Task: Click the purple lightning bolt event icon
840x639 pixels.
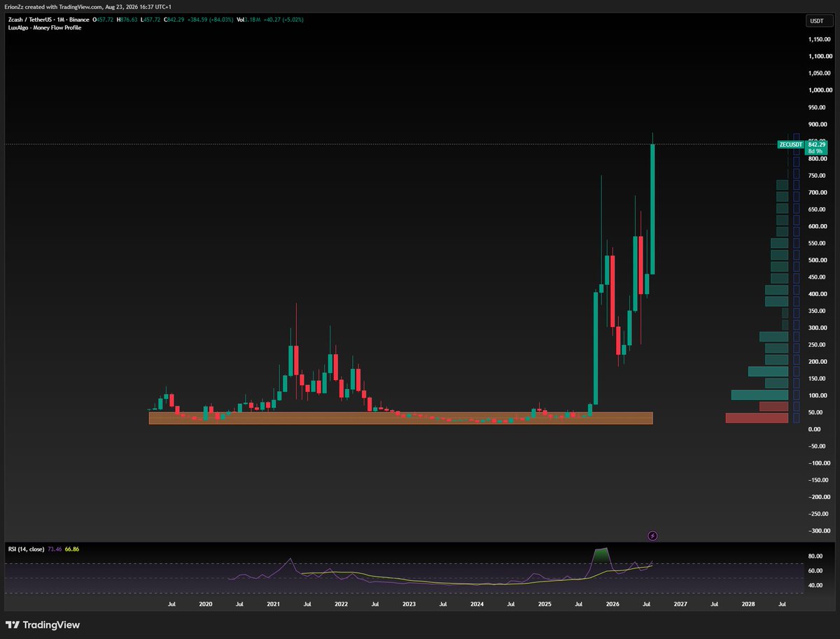Action: (652, 535)
